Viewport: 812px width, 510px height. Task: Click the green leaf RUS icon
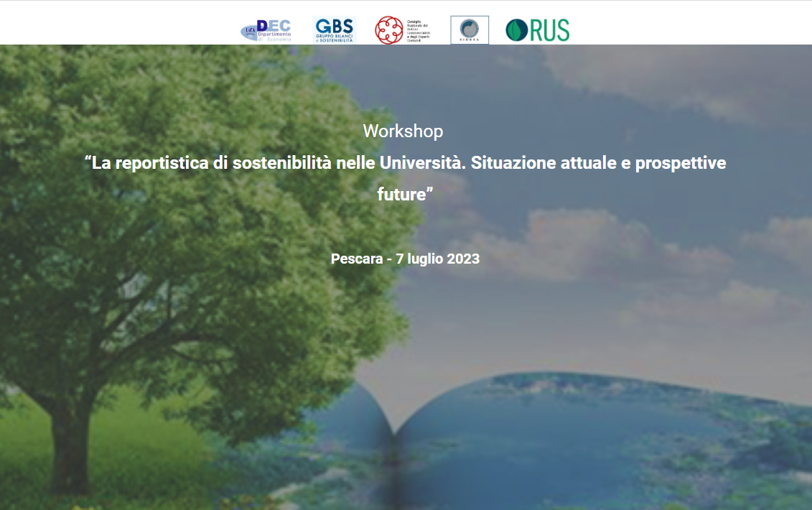tap(515, 30)
